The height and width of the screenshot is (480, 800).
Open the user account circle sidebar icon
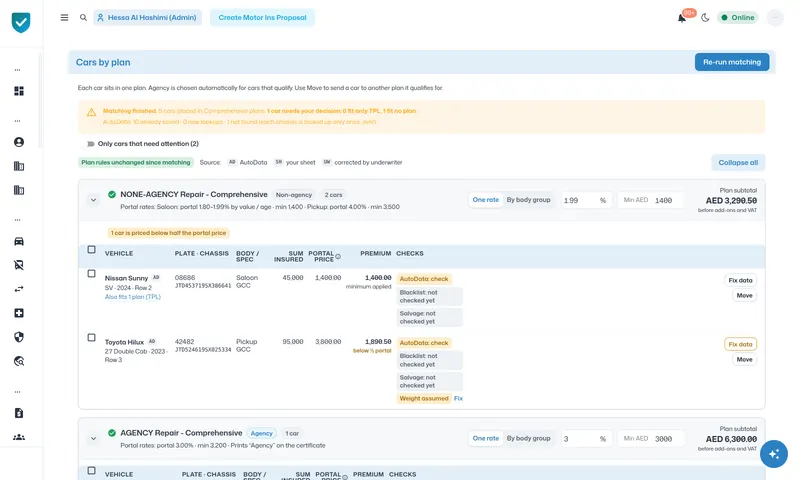click(19, 142)
